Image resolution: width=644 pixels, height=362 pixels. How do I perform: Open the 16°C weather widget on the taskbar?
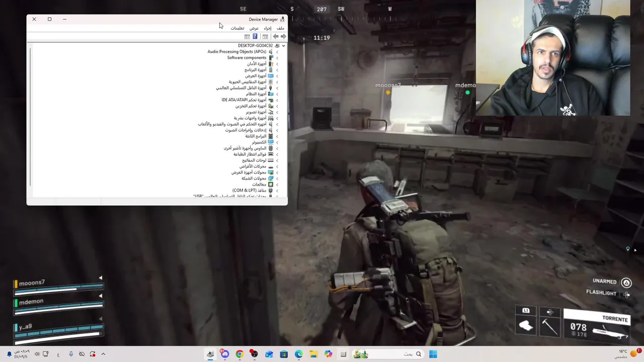627,354
